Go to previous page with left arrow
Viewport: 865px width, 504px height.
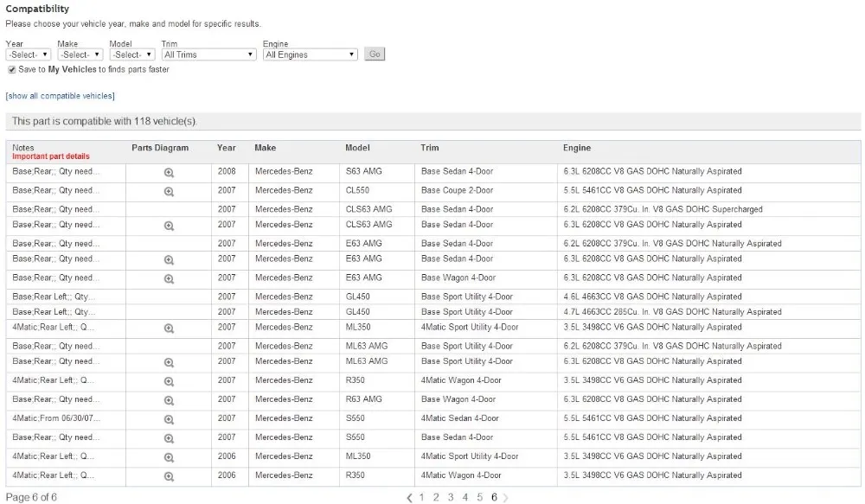click(409, 498)
